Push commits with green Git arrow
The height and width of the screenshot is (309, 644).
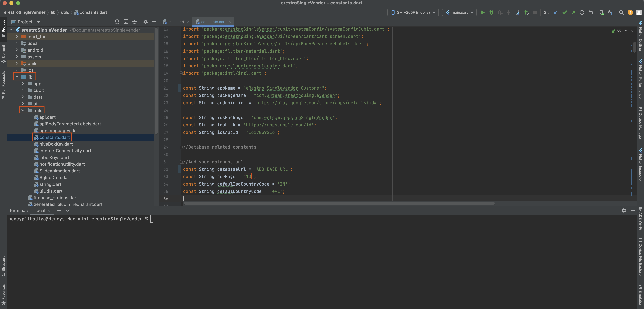pos(573,13)
